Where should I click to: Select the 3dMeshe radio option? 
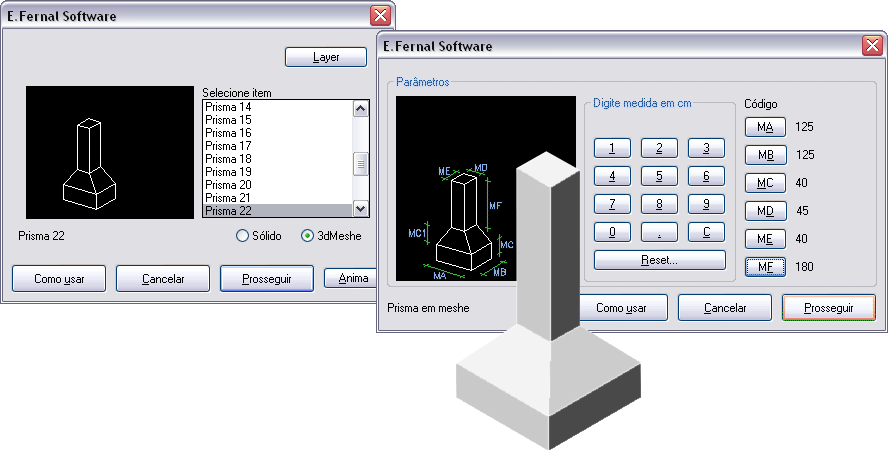click(307, 236)
